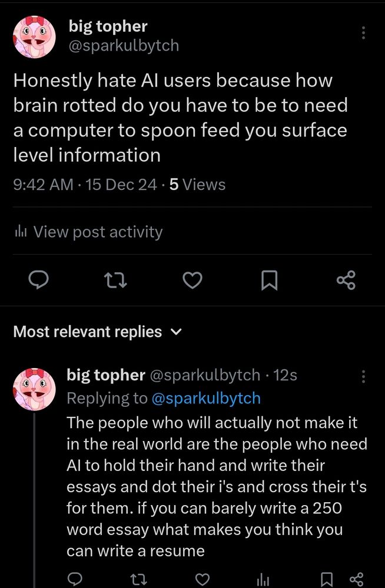Open big topher's avatar on main post
Screen dimensions: 385x588
pos(35,38)
